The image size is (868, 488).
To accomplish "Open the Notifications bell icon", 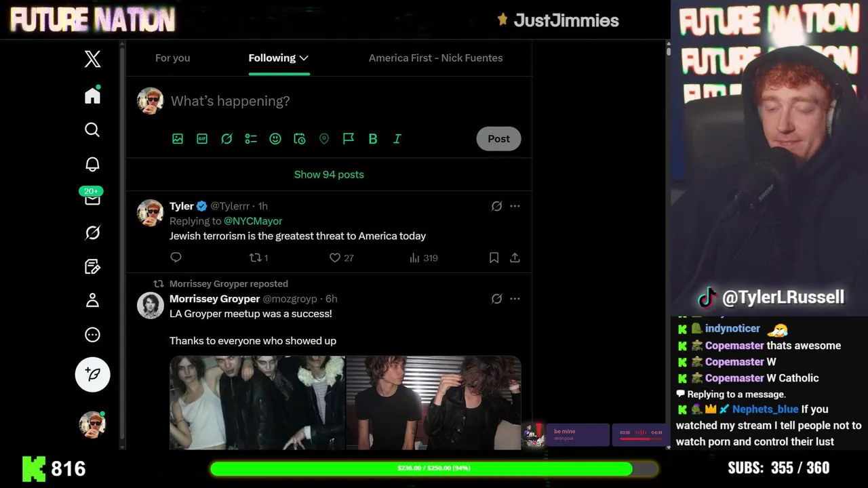I will [x=92, y=164].
